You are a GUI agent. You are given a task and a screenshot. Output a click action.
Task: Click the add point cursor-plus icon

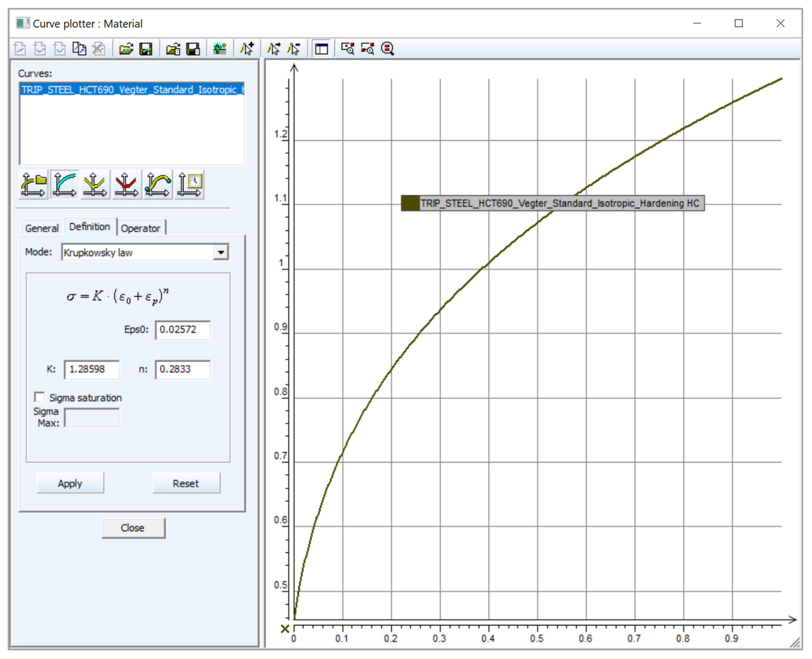(x=247, y=49)
